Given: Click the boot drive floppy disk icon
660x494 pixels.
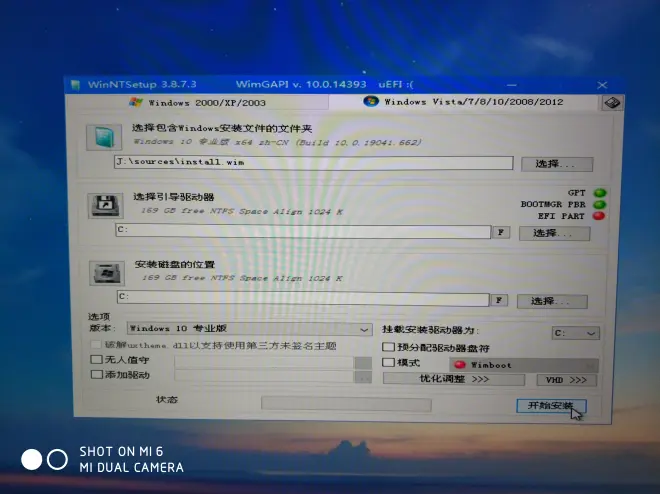Looking at the screenshot, I should (105, 205).
